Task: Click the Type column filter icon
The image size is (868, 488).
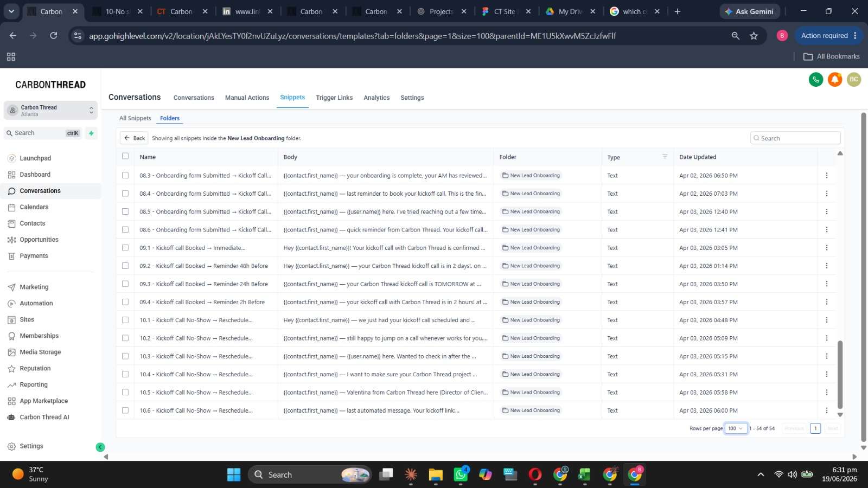Action: click(665, 157)
